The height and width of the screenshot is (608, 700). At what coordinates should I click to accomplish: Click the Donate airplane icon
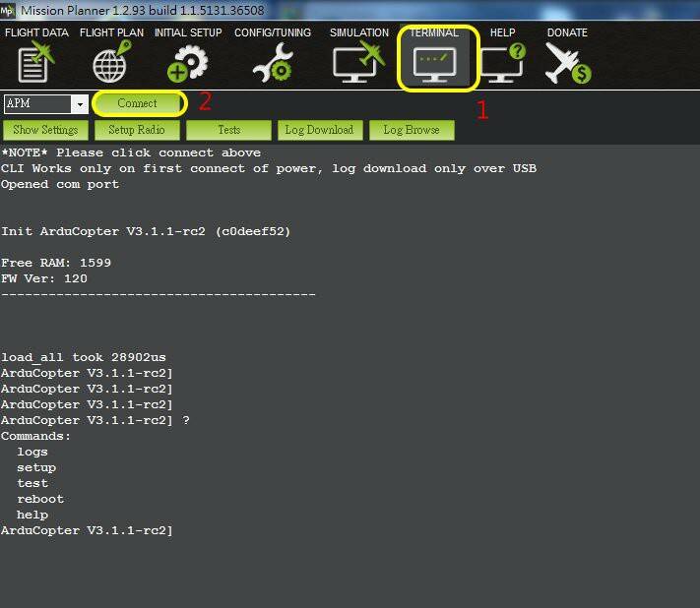pos(568,63)
